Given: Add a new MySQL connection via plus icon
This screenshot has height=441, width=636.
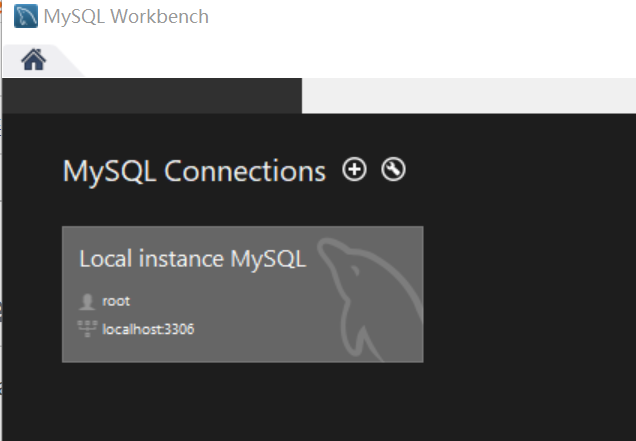Looking at the screenshot, I should pos(354,169).
